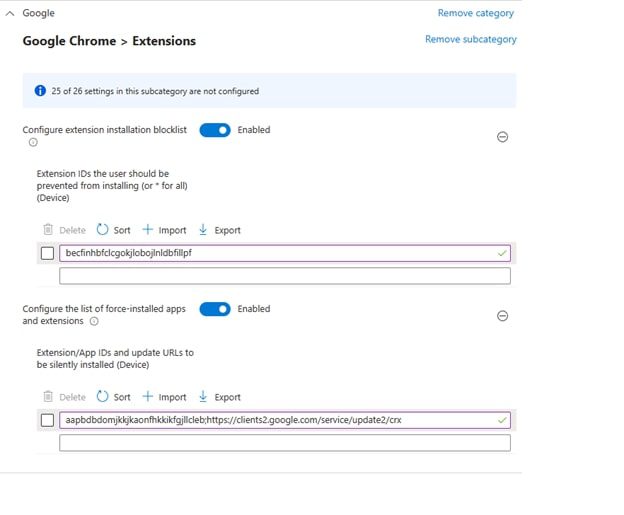Turn off force-installed apps and extensions toggle
624x515 pixels.
(215, 309)
